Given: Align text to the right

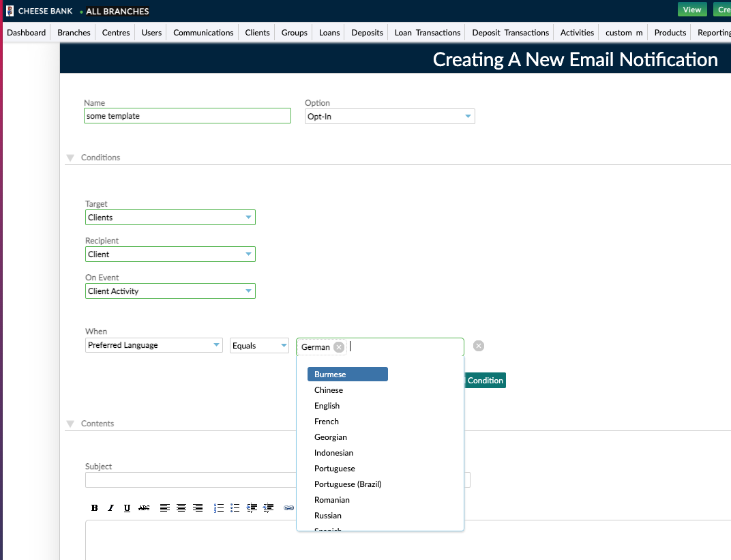Looking at the screenshot, I should pos(198,507).
